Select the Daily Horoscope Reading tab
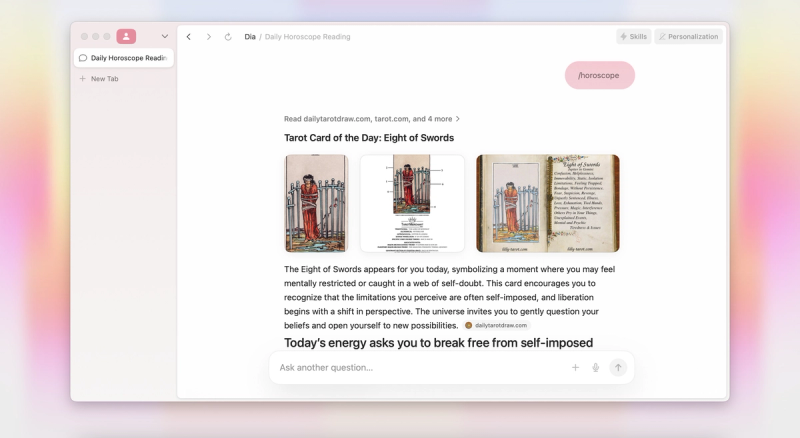 click(124, 58)
